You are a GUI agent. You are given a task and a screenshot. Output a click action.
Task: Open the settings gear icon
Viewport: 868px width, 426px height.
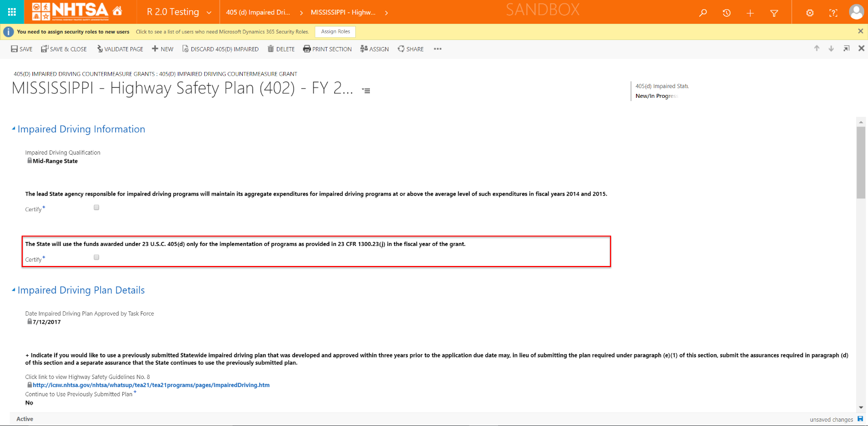(810, 12)
